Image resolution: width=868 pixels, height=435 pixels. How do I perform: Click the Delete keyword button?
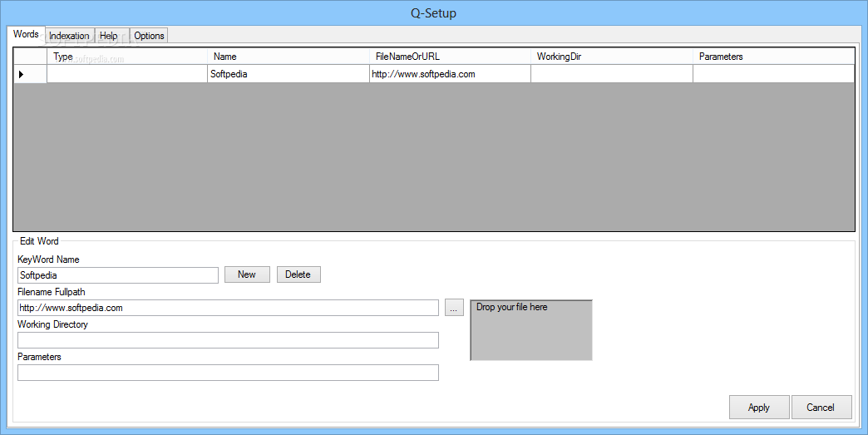click(298, 274)
